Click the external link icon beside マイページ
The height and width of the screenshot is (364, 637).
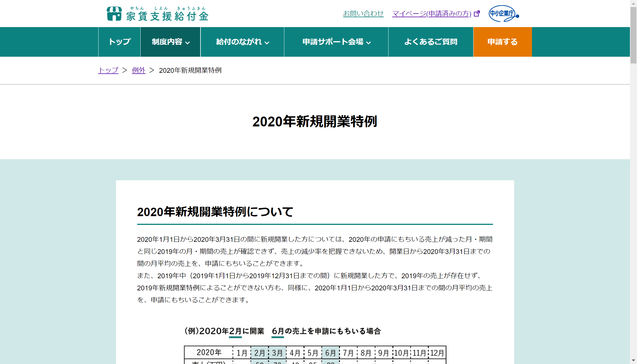[x=477, y=14]
